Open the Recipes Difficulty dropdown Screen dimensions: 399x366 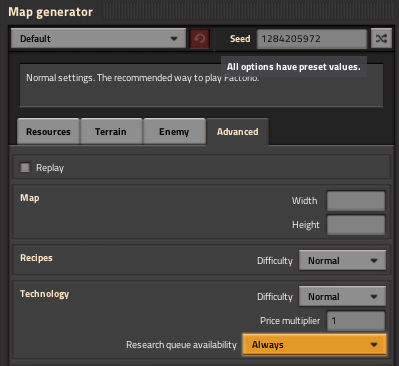342,260
